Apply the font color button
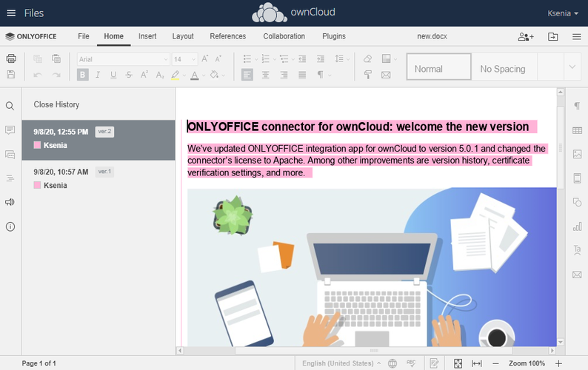The image size is (588, 370). pyautogui.click(x=194, y=75)
